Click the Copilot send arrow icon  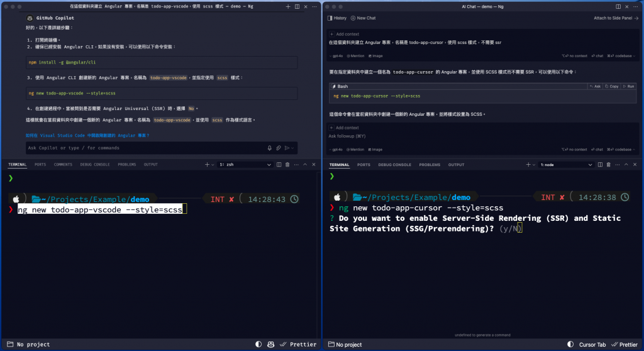tap(287, 148)
